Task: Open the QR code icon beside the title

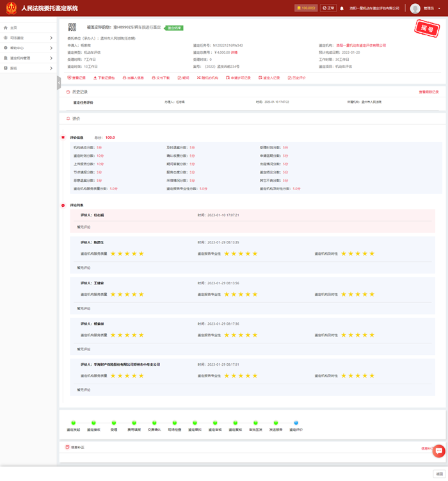Action: click(x=72, y=27)
